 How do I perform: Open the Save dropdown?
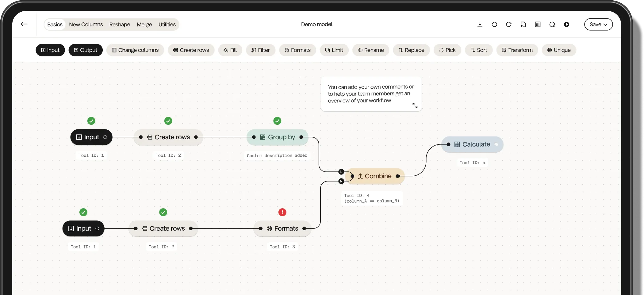coord(598,25)
